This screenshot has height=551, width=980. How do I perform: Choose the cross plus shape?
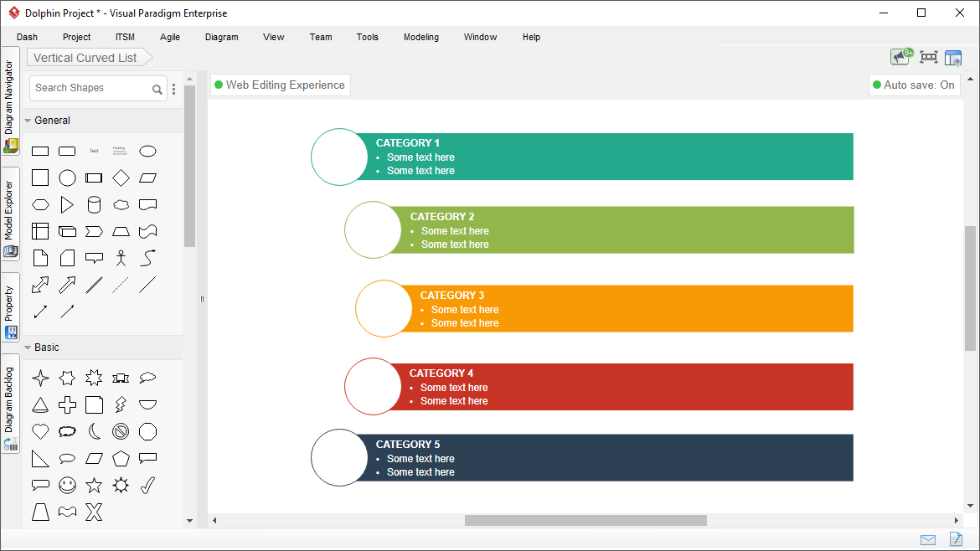pyautogui.click(x=67, y=404)
